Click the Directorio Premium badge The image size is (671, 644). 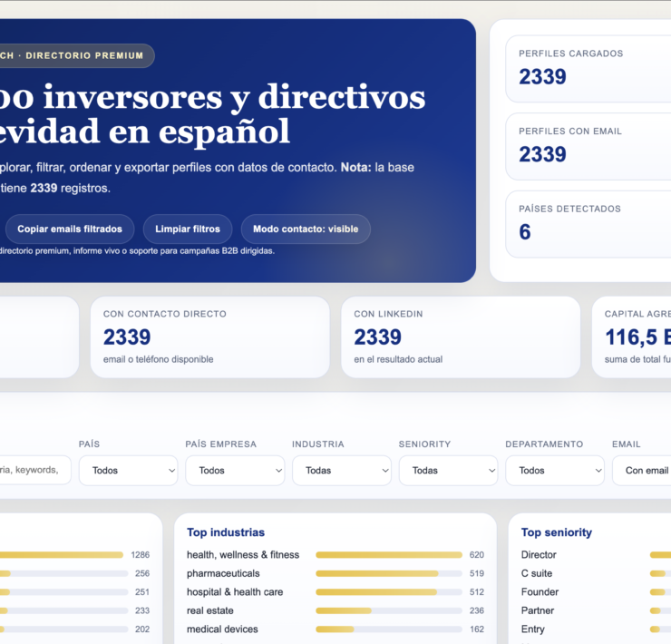(x=76, y=55)
